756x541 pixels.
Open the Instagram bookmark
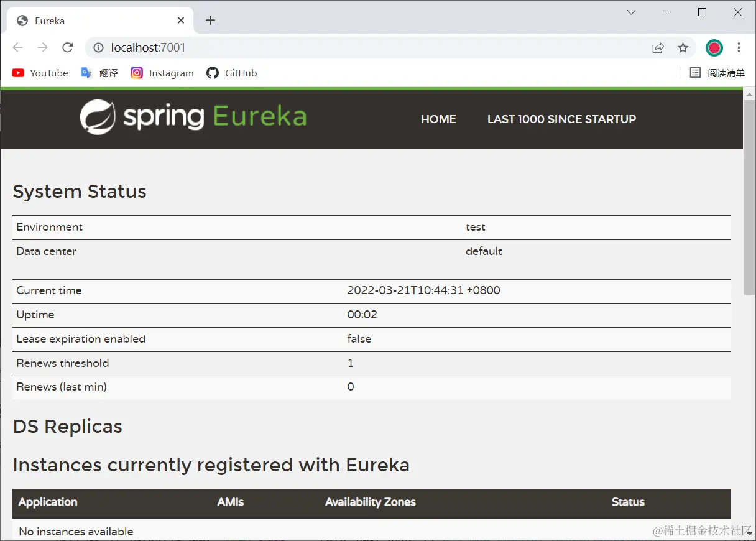pos(162,73)
